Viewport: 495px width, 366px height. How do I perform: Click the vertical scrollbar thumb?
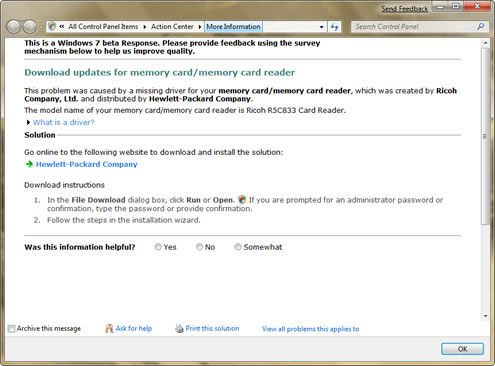click(485, 136)
